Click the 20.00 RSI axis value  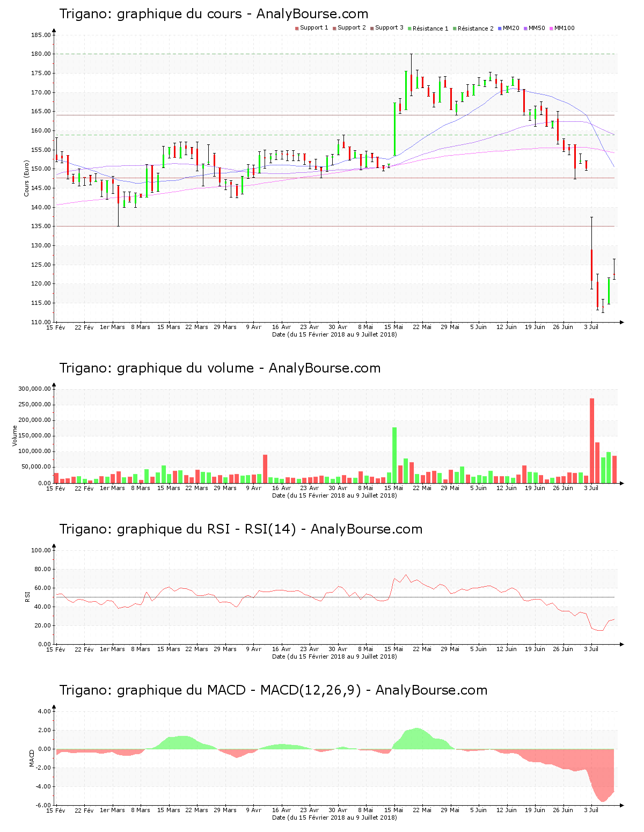coord(42,625)
